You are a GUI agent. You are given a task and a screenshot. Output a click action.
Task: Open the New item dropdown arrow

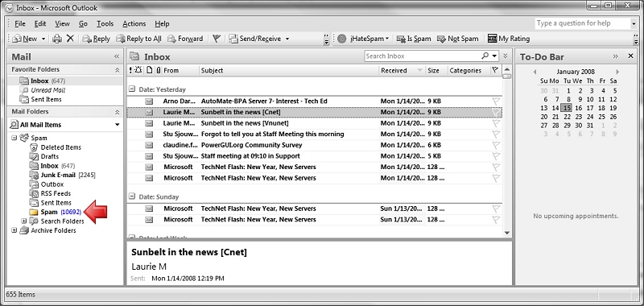(43, 39)
